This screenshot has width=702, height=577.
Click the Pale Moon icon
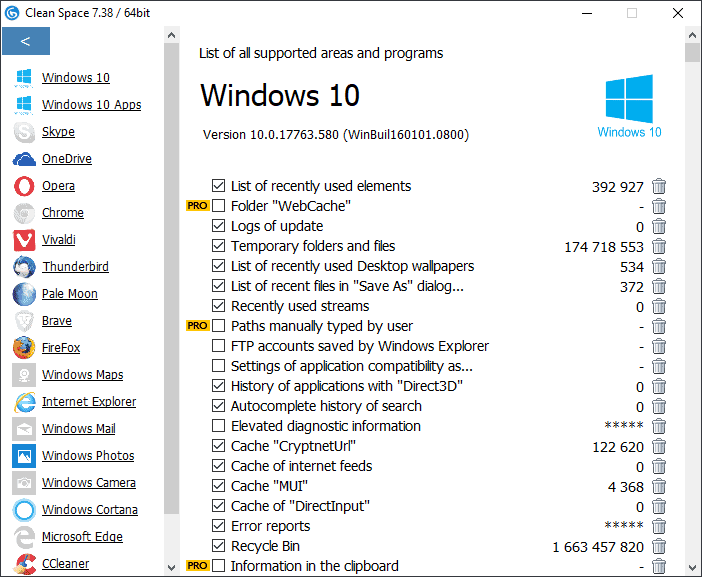(x=24, y=294)
